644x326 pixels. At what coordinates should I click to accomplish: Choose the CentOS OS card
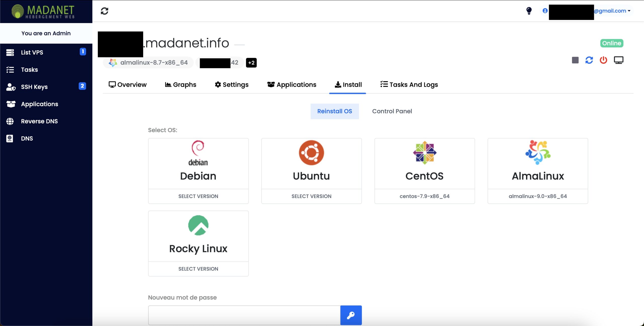tap(425, 164)
